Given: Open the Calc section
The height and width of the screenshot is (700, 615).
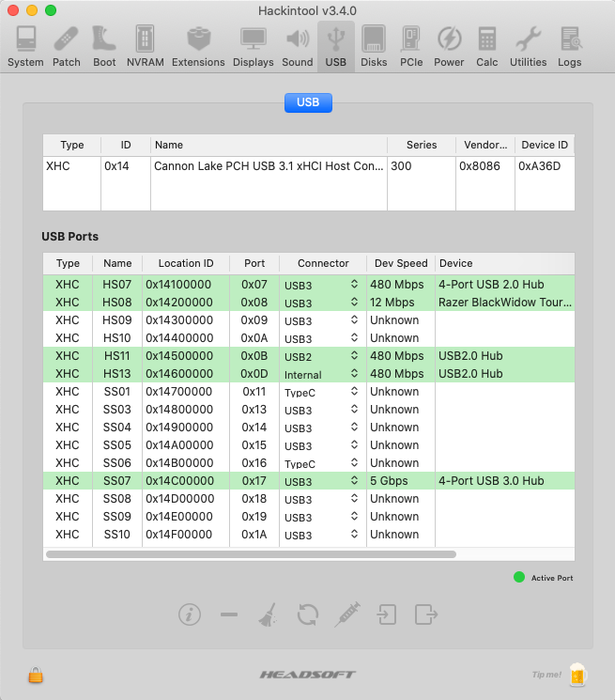Looking at the screenshot, I should (487, 46).
